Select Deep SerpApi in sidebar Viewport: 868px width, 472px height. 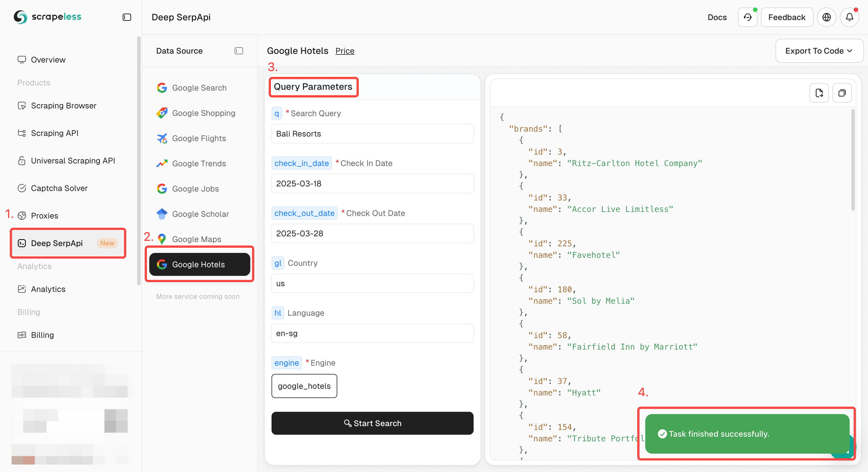[x=68, y=243]
